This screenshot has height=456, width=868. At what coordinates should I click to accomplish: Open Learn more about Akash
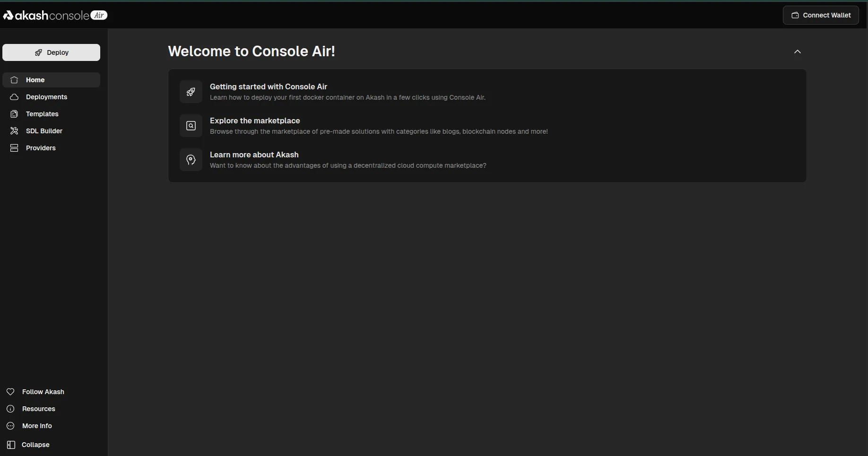click(254, 155)
